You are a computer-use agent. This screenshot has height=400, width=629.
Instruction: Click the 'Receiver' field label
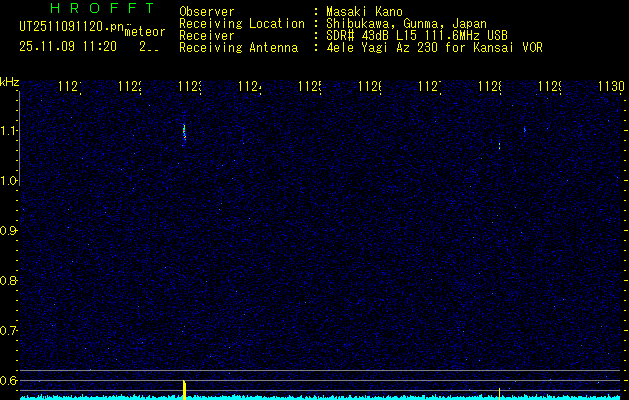pos(207,36)
